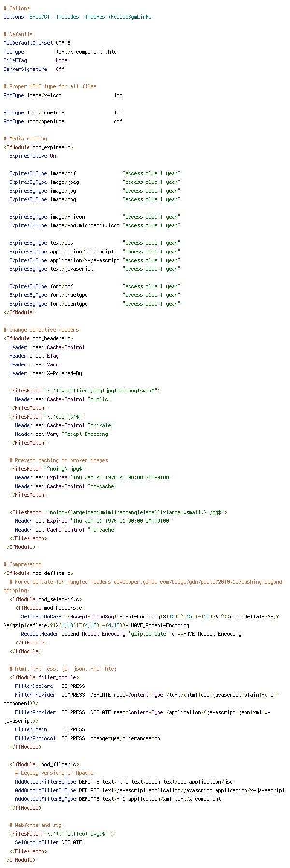
Task: Click the SetEnvIfNoCase directive
Action: [41, 616]
